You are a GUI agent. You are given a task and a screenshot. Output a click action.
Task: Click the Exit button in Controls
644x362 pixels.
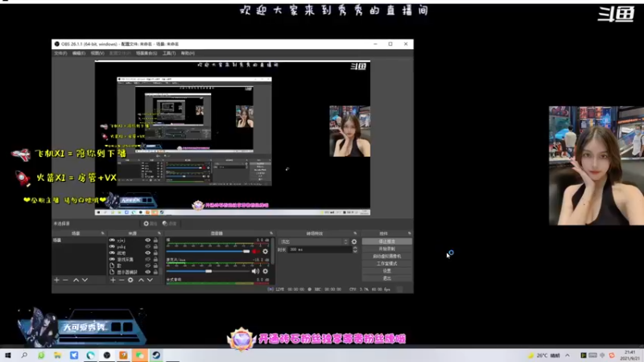[387, 278]
